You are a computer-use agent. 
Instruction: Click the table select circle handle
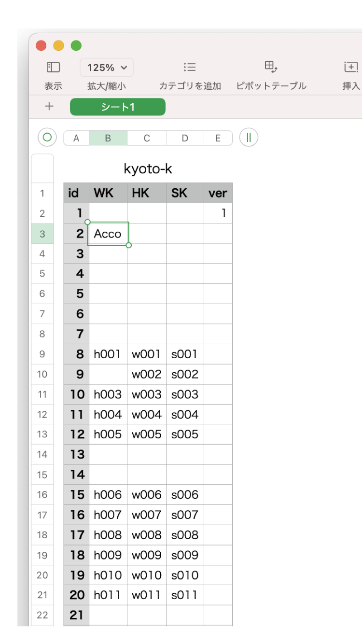pyautogui.click(x=47, y=138)
